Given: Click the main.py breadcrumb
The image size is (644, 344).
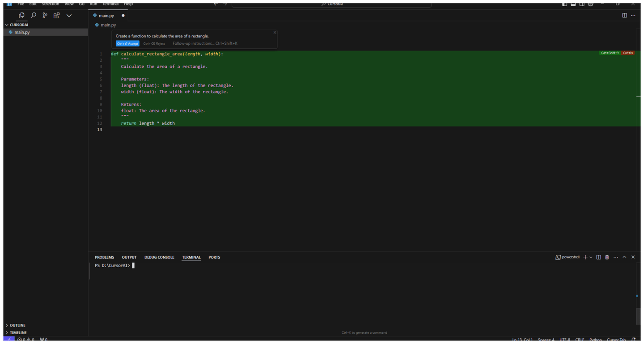Looking at the screenshot, I should coord(106,25).
